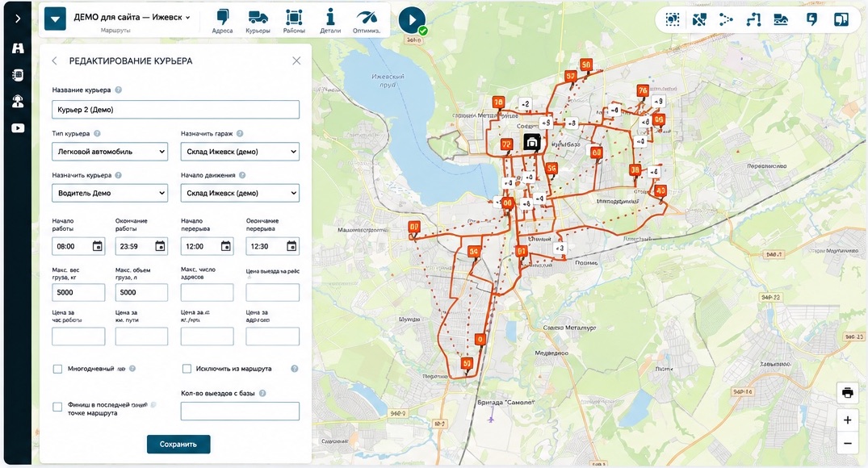
Task: Activate the dashed rectangle selection map tool
Action: pos(672,20)
